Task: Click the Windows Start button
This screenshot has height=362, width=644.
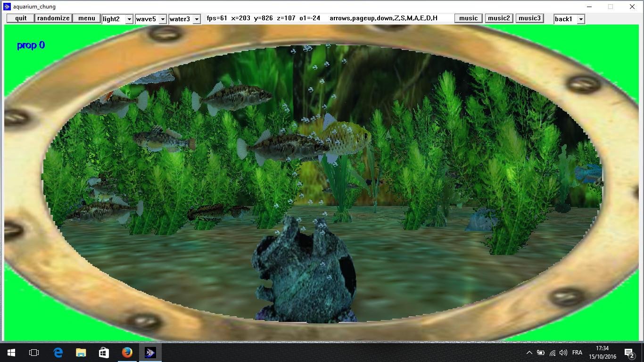Action: click(x=11, y=352)
